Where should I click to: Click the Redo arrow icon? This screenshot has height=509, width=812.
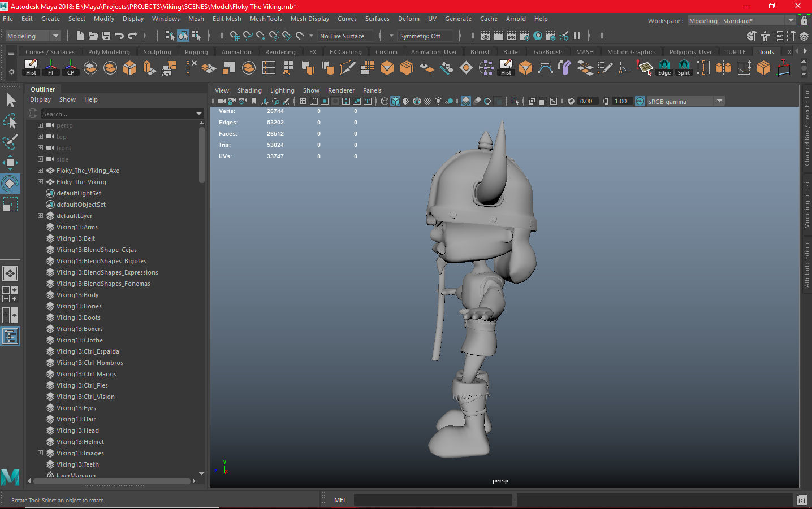(133, 36)
